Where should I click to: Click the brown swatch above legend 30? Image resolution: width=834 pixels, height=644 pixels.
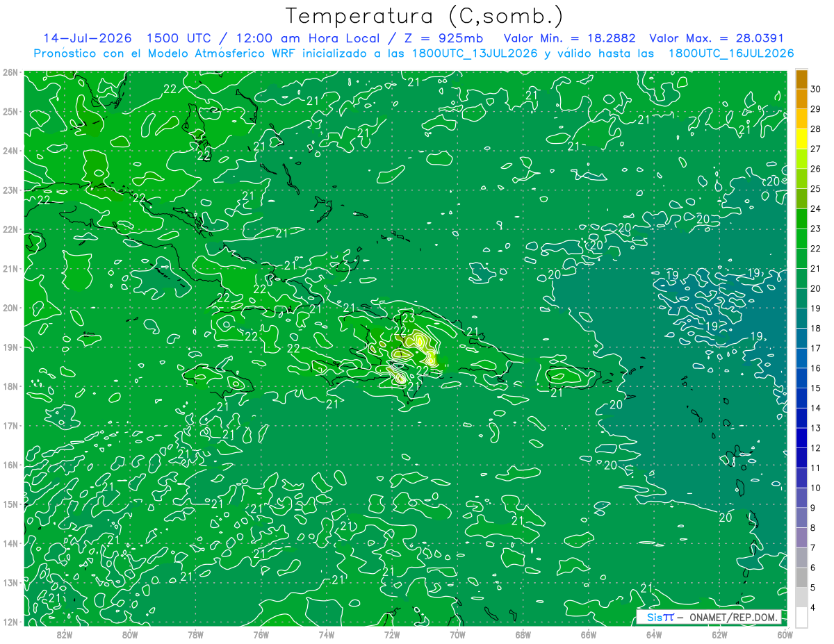[801, 79]
